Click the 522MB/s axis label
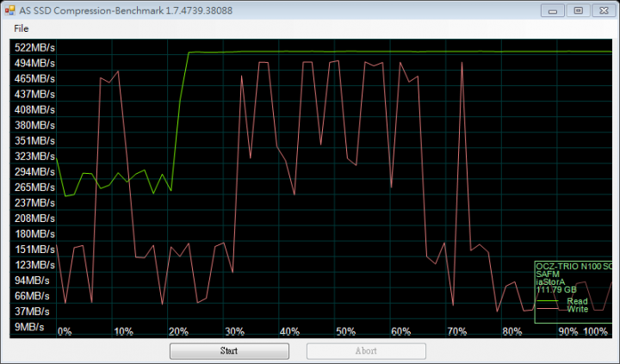Screen dimensions: 620x364 (x=34, y=48)
